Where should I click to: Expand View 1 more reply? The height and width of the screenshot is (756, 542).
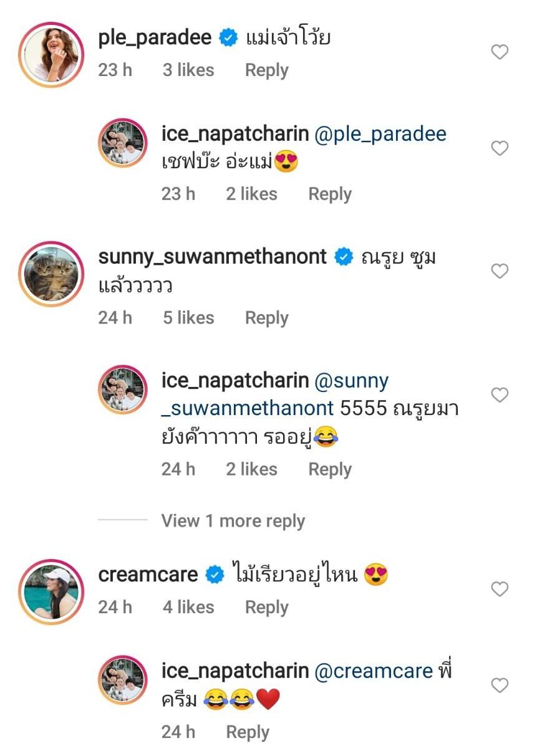pos(233,521)
